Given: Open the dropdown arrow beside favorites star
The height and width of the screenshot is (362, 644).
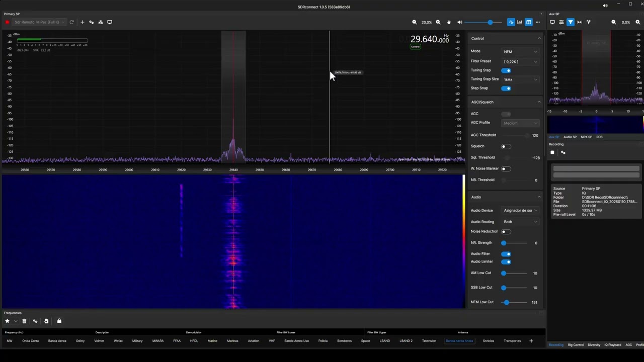Looking at the screenshot, I should [16, 321].
